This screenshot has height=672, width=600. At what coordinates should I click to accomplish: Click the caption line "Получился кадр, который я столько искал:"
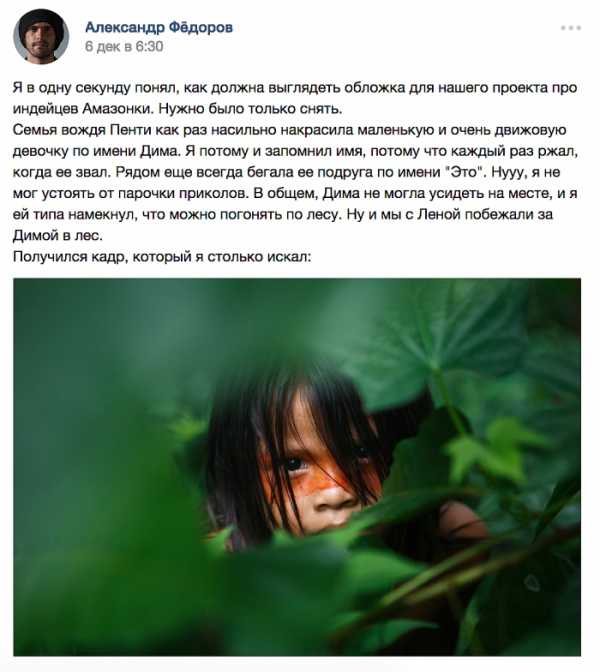[x=162, y=256]
